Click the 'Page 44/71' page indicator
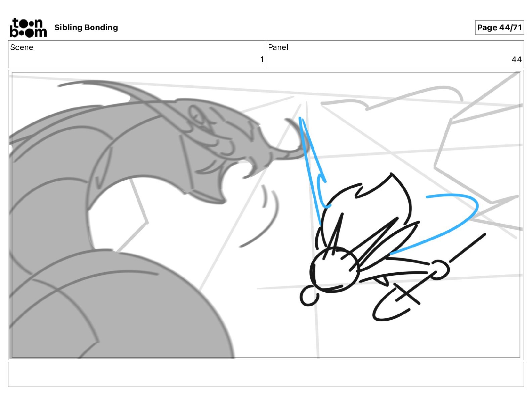 (x=499, y=28)
